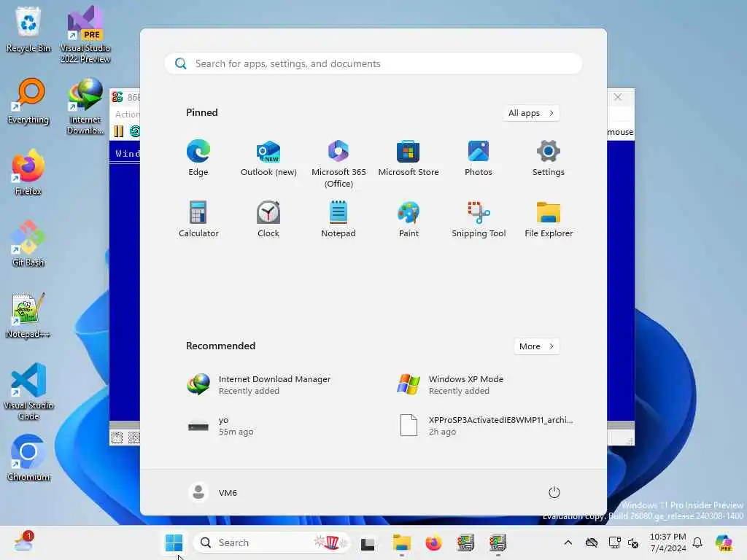The image size is (747, 560).
Task: Open notification bell in the taskbar
Action: pos(697,542)
